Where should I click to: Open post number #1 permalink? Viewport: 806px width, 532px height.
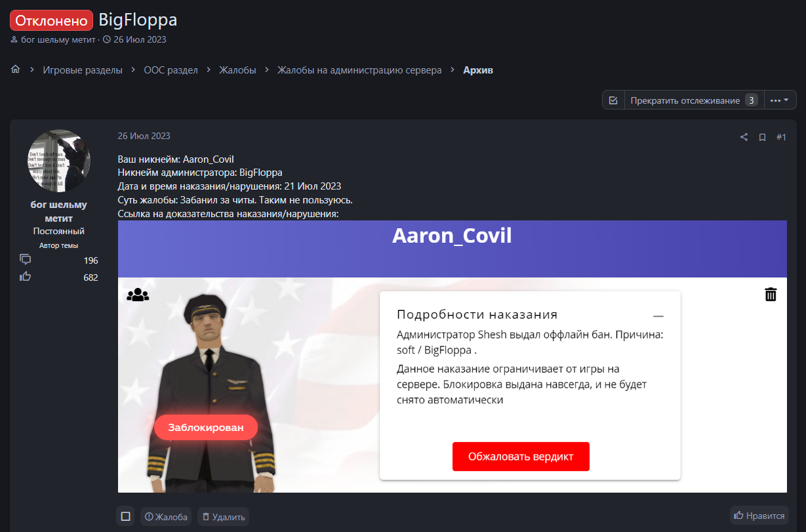click(781, 136)
